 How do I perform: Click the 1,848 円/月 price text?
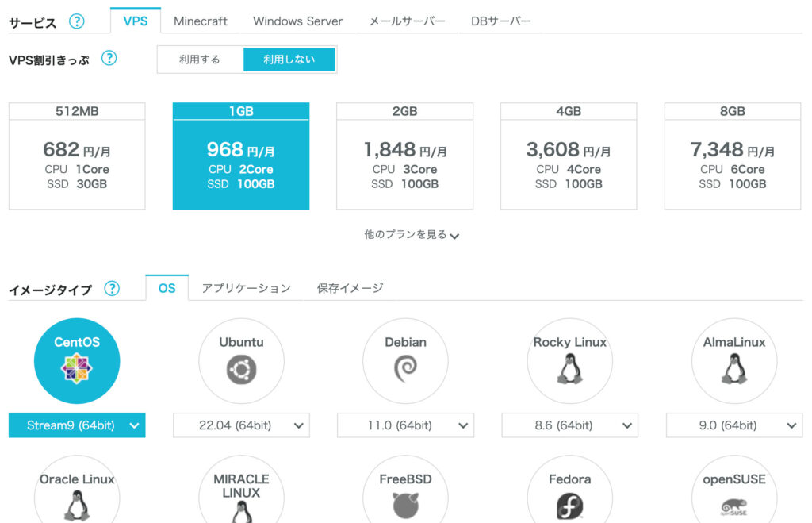405,150
